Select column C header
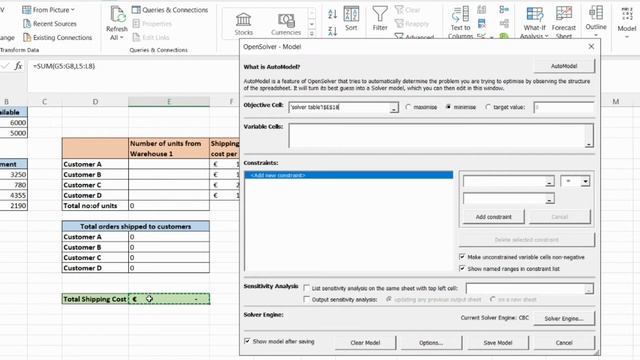The height and width of the screenshot is (360, 640). click(x=44, y=102)
